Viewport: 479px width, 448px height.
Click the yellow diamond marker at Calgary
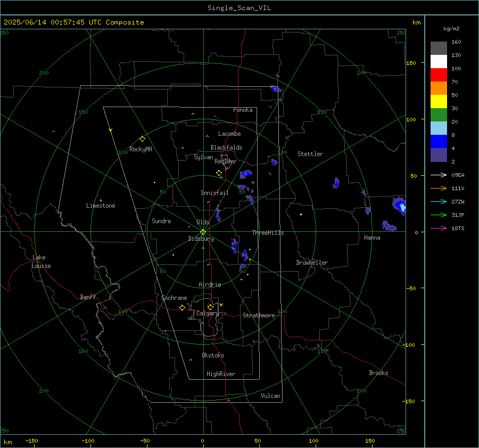[x=210, y=307]
